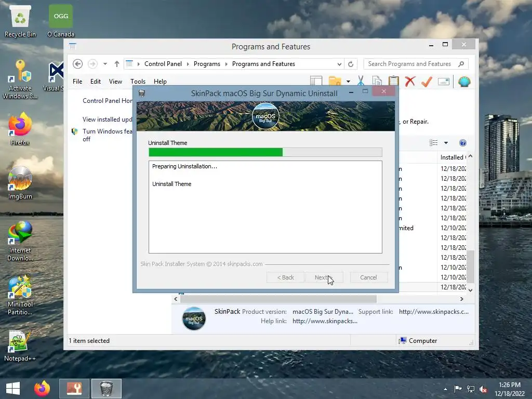532x399 pixels.
Task: Click the card/rename toolbar icon
Action: click(444, 82)
